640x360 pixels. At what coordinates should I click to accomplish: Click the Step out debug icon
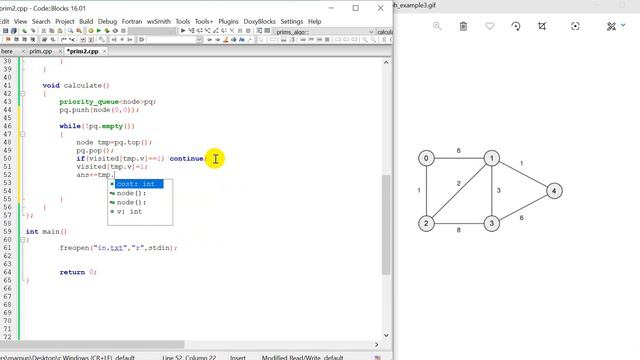(x=216, y=31)
